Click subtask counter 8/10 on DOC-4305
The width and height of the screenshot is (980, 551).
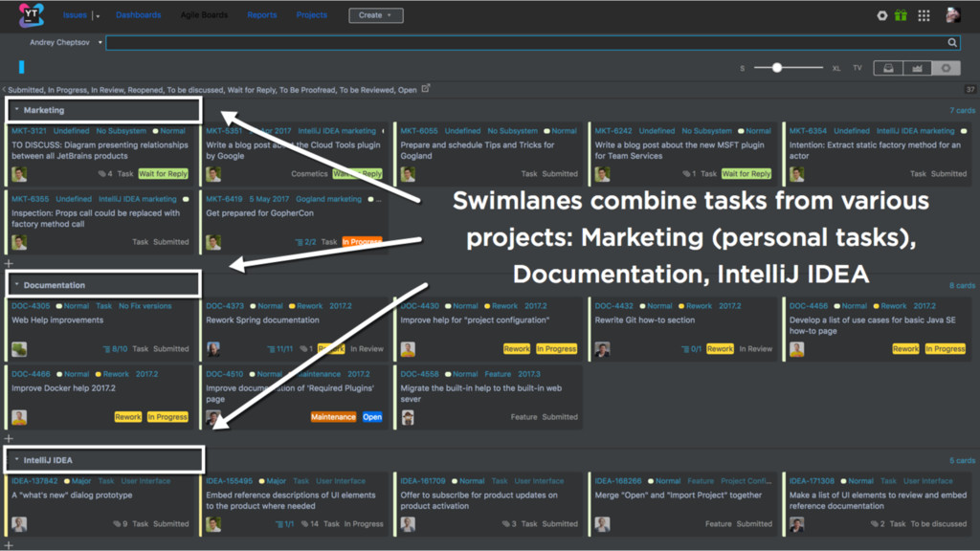coord(115,348)
